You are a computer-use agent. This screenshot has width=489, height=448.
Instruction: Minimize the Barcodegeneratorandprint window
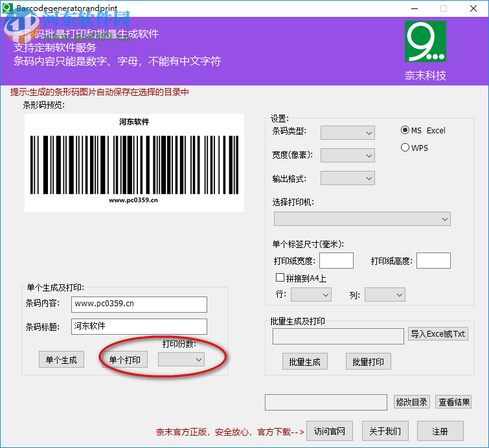[415, 8]
